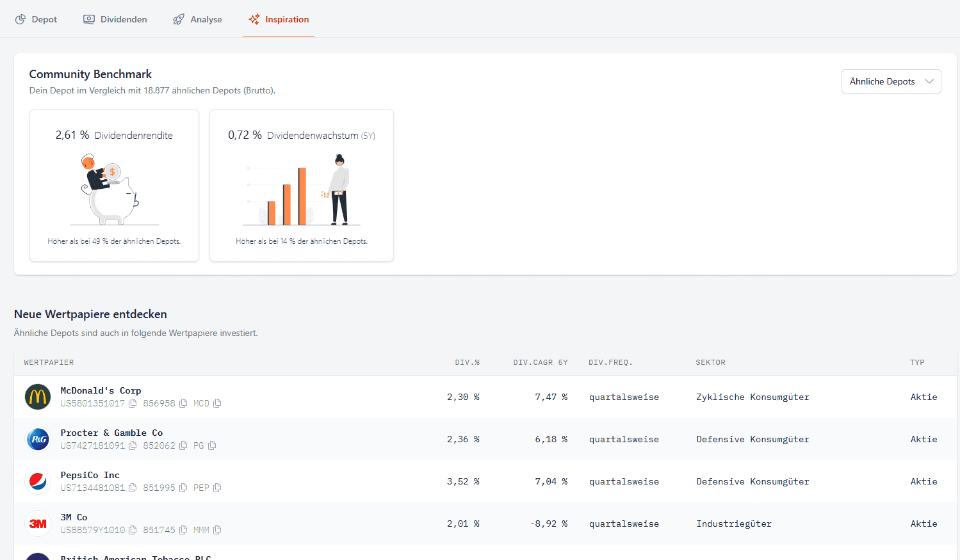Open PepsiCo Inc security
This screenshot has height=560, width=960.
tap(90, 475)
